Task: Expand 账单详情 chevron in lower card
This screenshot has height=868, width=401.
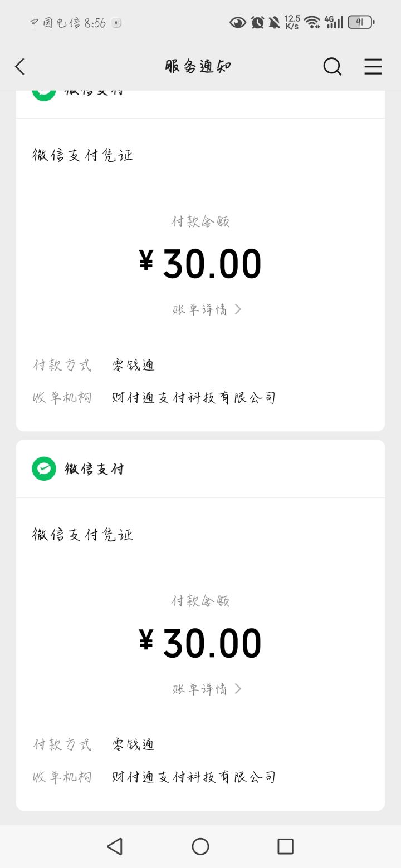Action: tap(238, 689)
